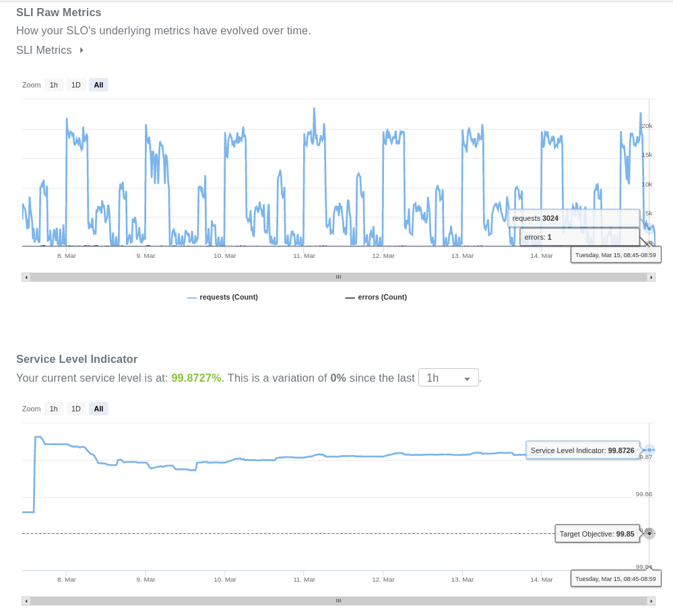673x616 pixels.
Task: Select All zoom on Service Level Indicator chart
Action: coord(98,409)
